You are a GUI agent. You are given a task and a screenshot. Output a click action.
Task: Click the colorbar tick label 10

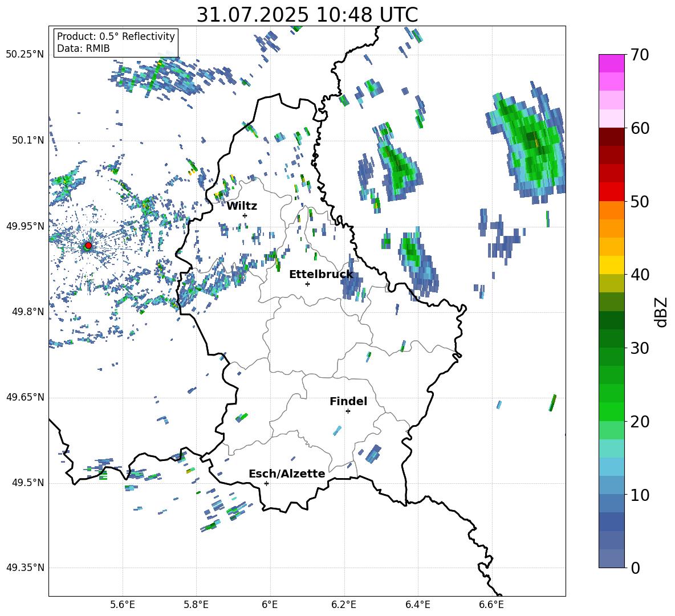[x=639, y=495]
